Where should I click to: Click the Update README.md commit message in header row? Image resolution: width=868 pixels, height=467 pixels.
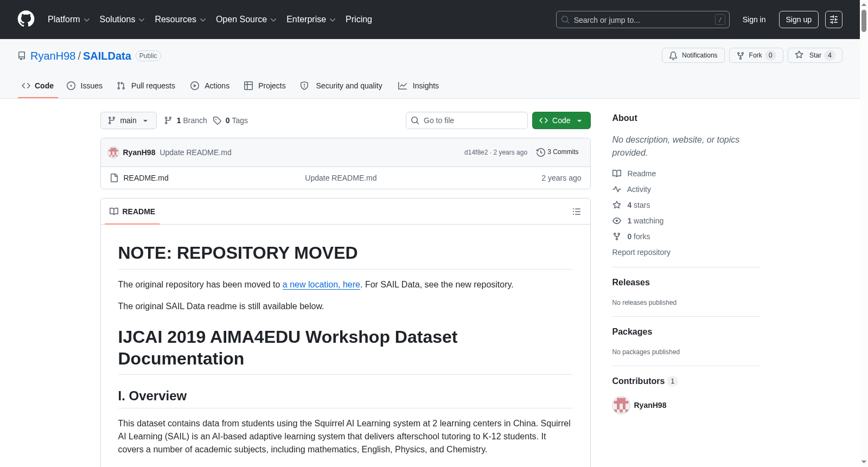pyautogui.click(x=195, y=152)
